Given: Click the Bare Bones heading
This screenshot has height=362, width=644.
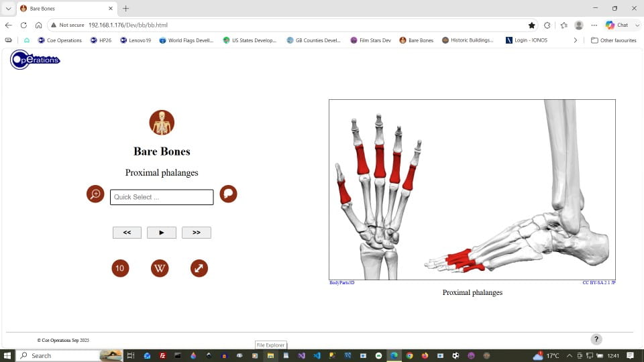Looking at the screenshot, I should 162,152.
